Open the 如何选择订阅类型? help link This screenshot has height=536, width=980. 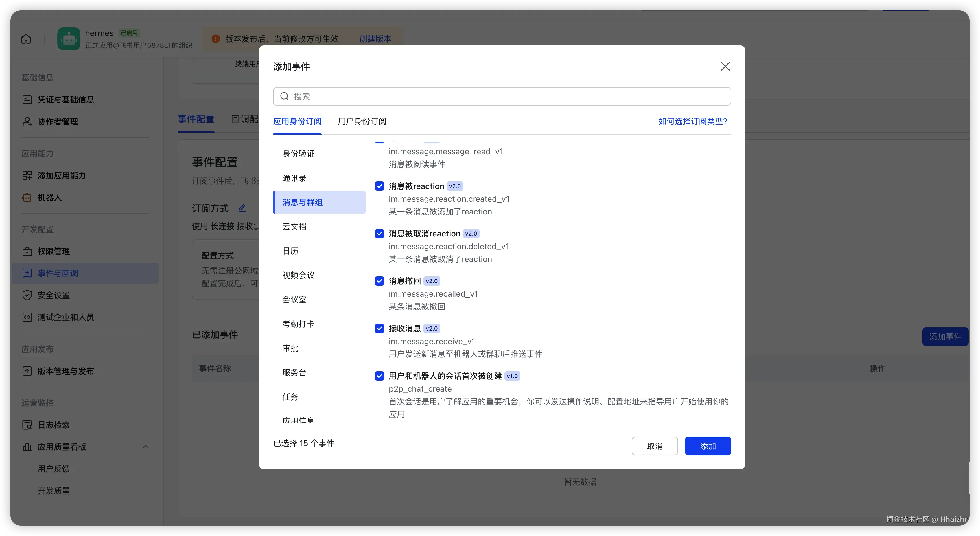point(692,122)
